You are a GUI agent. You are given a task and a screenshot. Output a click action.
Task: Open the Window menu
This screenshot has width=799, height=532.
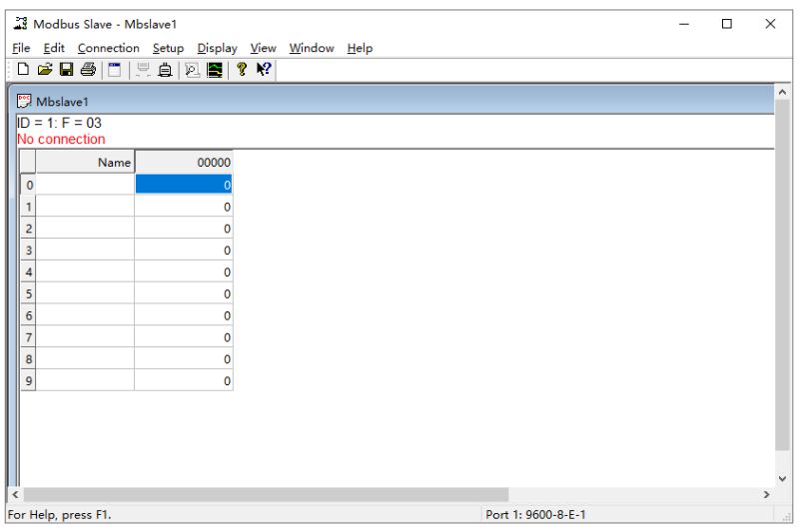[x=312, y=48]
